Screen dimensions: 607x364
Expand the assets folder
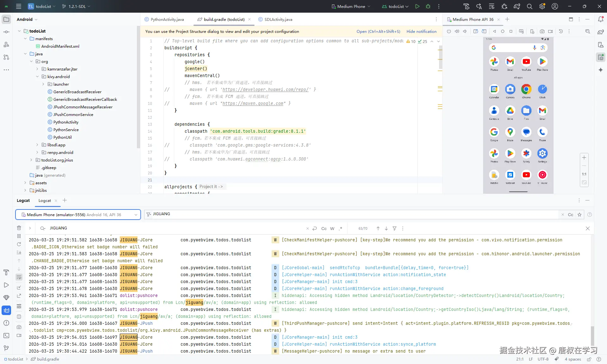25,183
